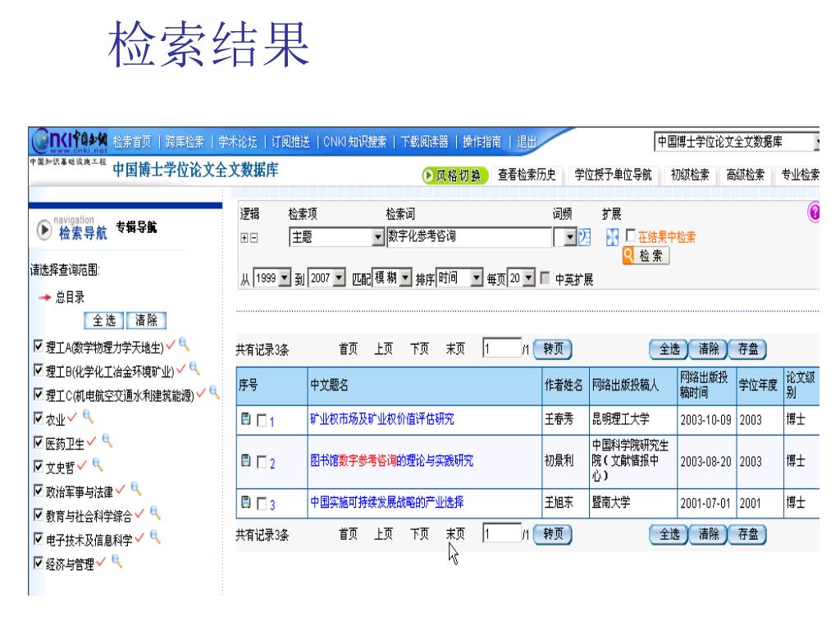Switch to the 高级检索 tab
This screenshot has height=630, width=840.
[x=745, y=175]
